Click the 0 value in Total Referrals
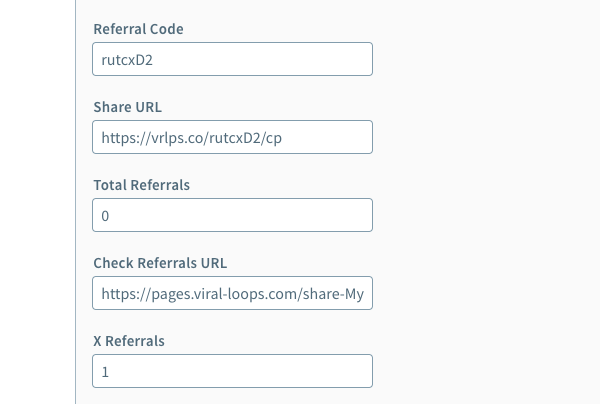Image resolution: width=600 pixels, height=404 pixels. pyautogui.click(x=105, y=215)
